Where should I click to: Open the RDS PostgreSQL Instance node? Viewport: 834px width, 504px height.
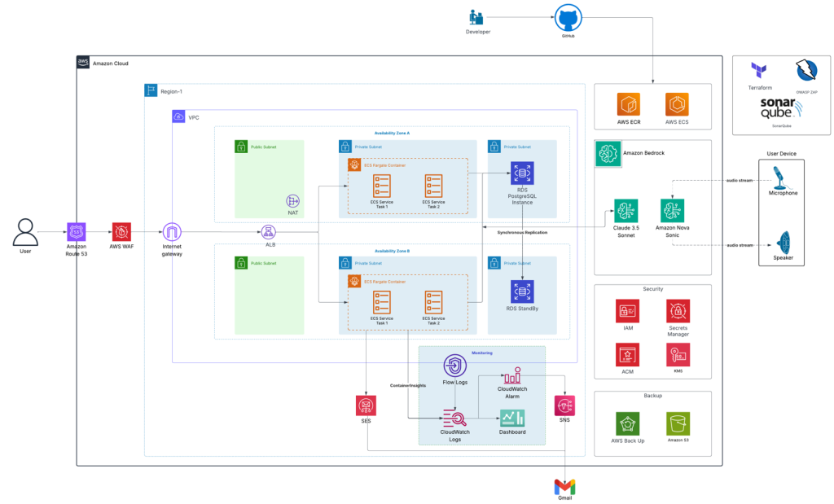(521, 173)
